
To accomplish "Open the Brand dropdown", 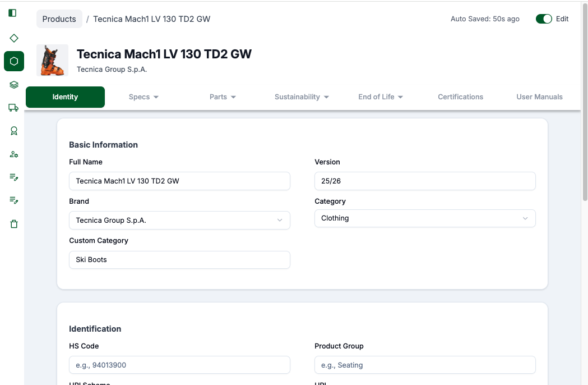I will point(179,221).
